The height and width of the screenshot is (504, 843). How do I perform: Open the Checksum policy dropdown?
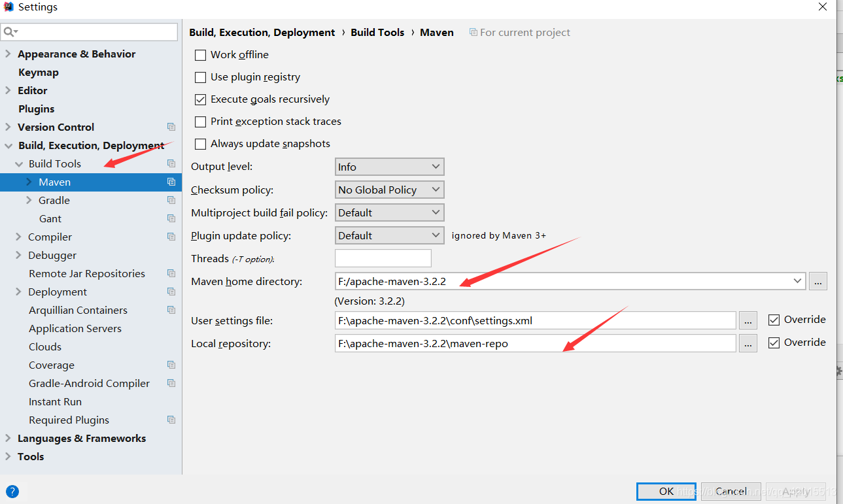[x=389, y=190]
